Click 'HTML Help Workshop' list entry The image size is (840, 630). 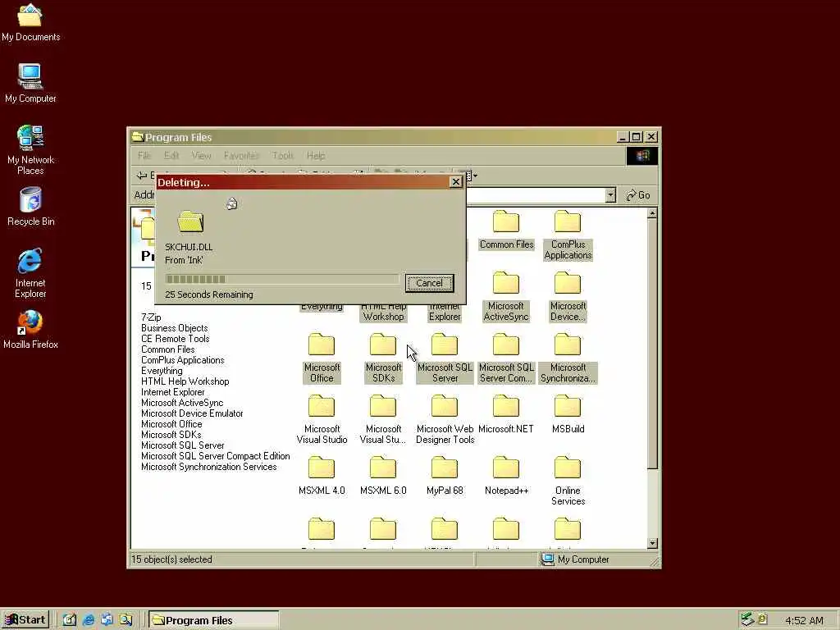[185, 381]
